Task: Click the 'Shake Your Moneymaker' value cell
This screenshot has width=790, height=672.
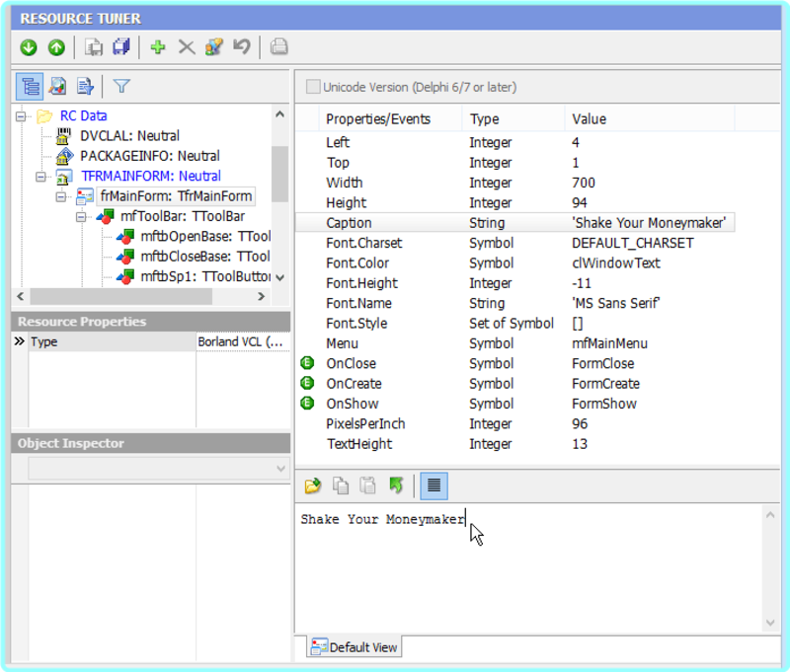Action: click(649, 222)
